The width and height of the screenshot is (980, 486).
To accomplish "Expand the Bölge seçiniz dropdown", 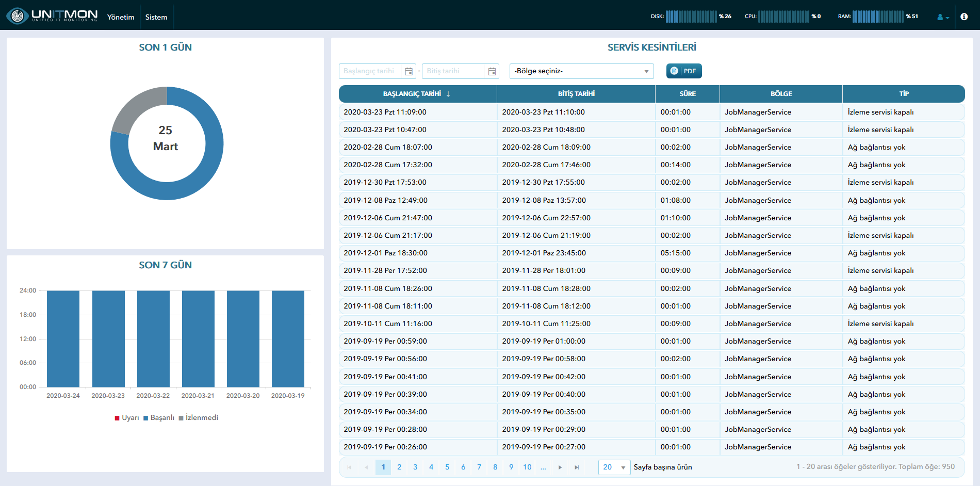I will pos(581,71).
